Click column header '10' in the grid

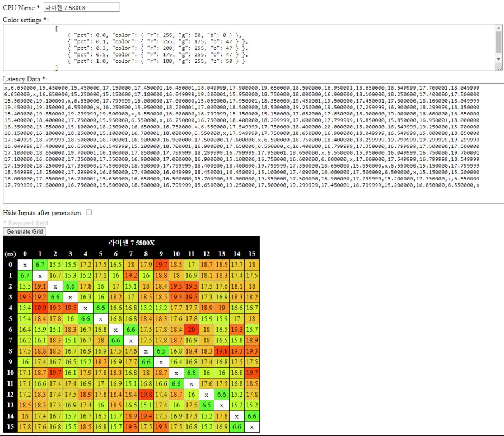(176, 254)
